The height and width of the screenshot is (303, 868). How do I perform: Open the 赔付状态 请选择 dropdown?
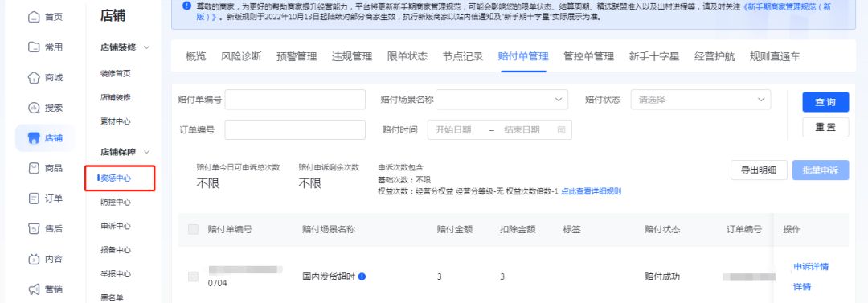pyautogui.click(x=701, y=100)
